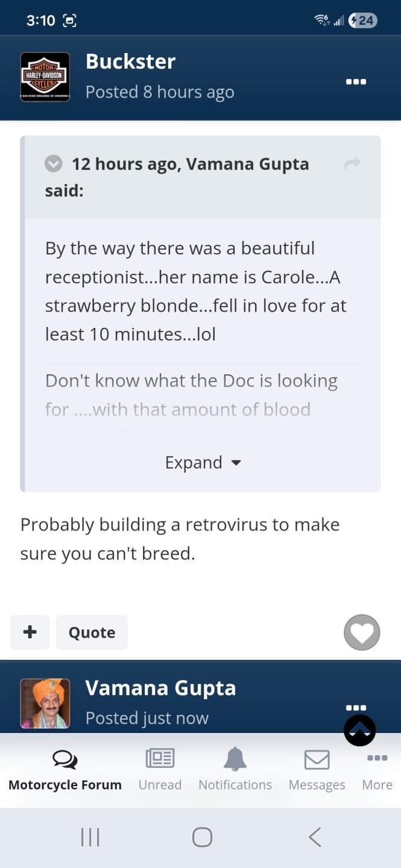Go to the original quoted post arrow

tap(353, 163)
